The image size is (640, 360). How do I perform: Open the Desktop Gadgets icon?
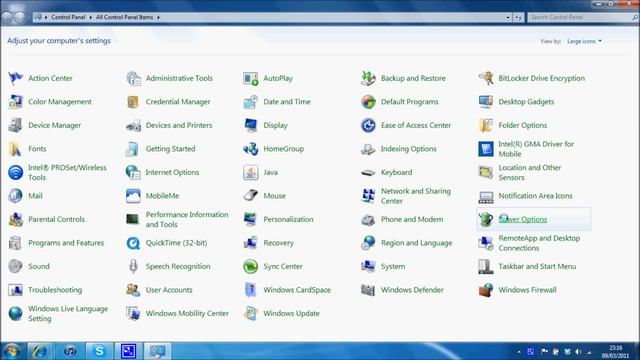(x=486, y=102)
